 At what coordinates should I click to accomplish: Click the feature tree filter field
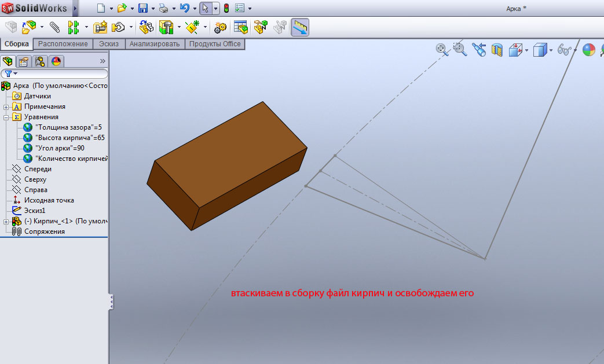point(58,73)
